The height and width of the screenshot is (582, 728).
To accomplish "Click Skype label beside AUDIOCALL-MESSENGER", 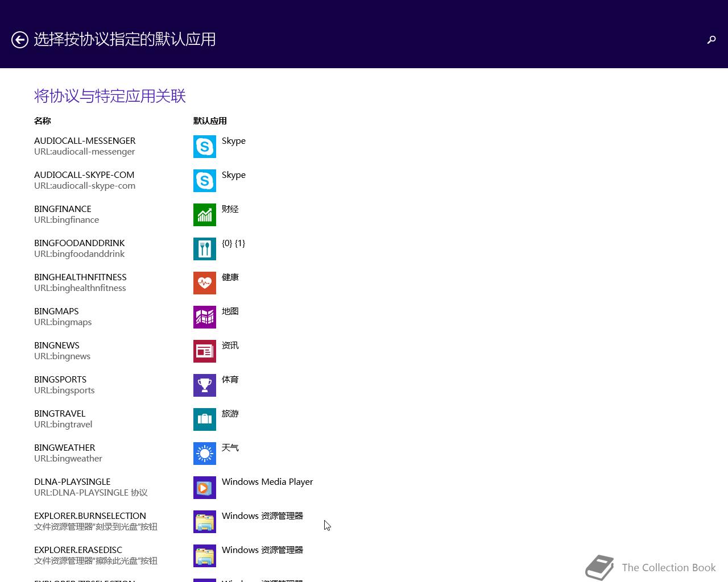I will coord(234,141).
